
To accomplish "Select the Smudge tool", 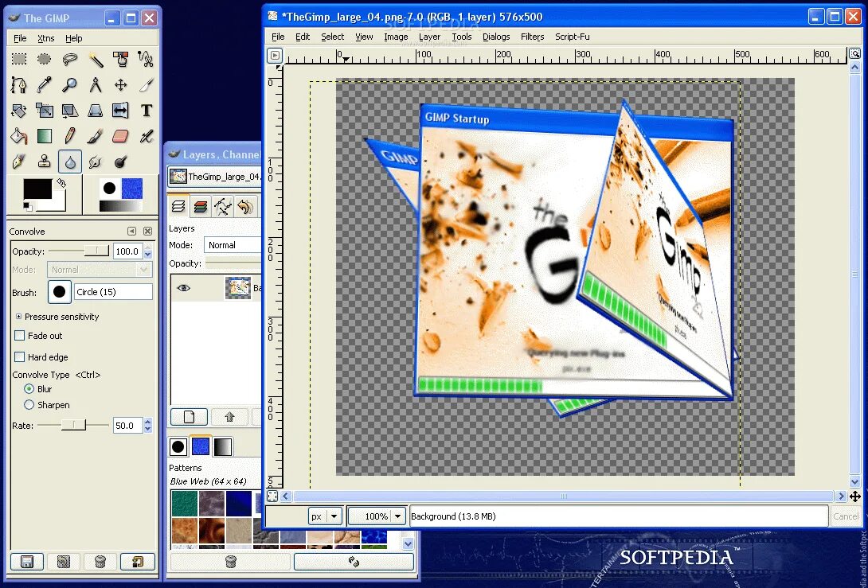I will 96,162.
